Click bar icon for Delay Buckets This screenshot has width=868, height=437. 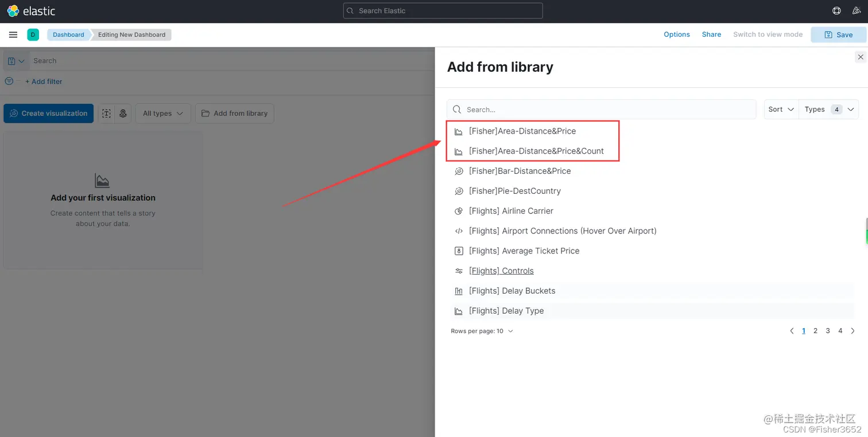459,291
